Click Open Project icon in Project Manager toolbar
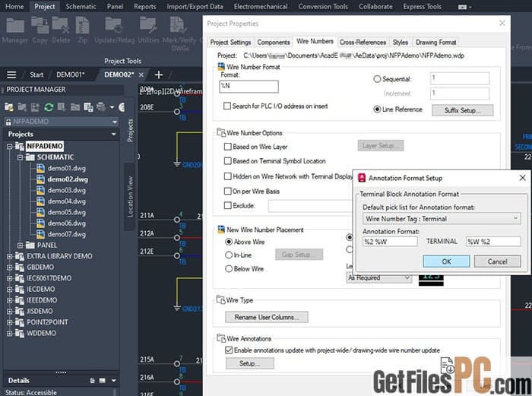Viewport: 532px width, 396px height. pos(9,108)
